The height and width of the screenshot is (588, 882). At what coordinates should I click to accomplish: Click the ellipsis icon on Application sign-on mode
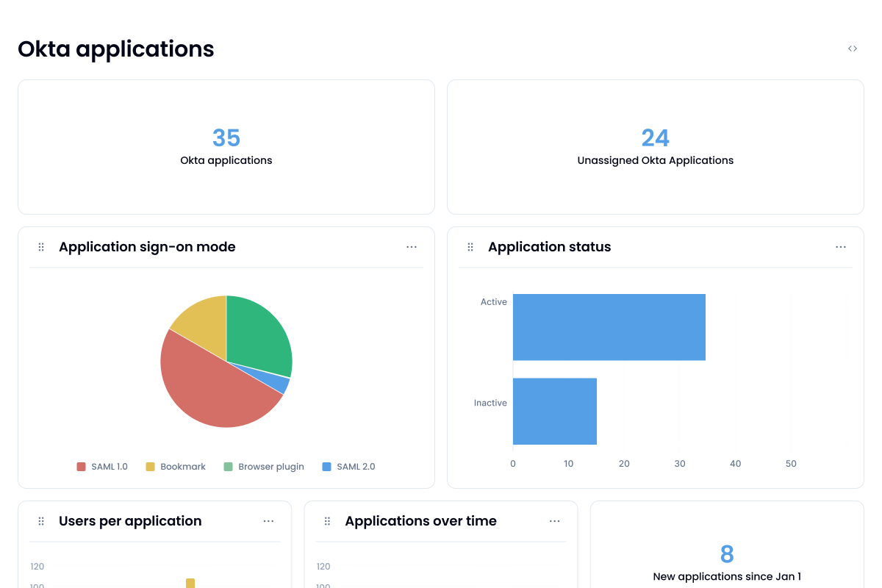[412, 247]
